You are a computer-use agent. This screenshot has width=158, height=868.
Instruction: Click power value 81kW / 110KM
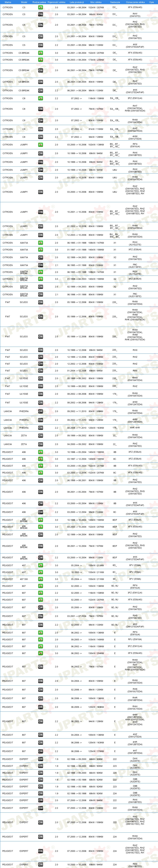click(96, 129)
